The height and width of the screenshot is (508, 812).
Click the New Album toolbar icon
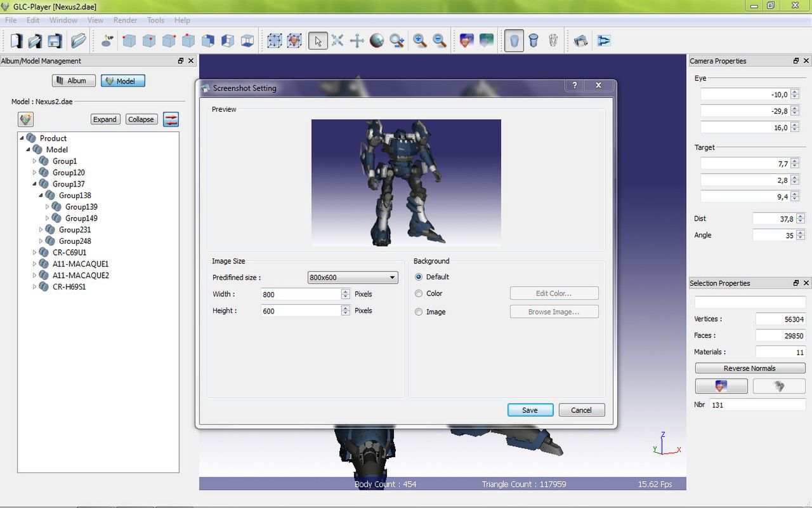point(16,41)
